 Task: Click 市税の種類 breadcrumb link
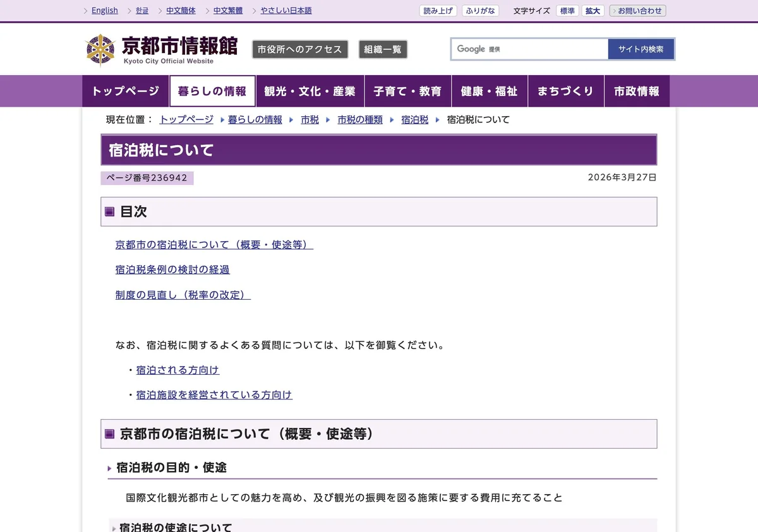point(360,119)
